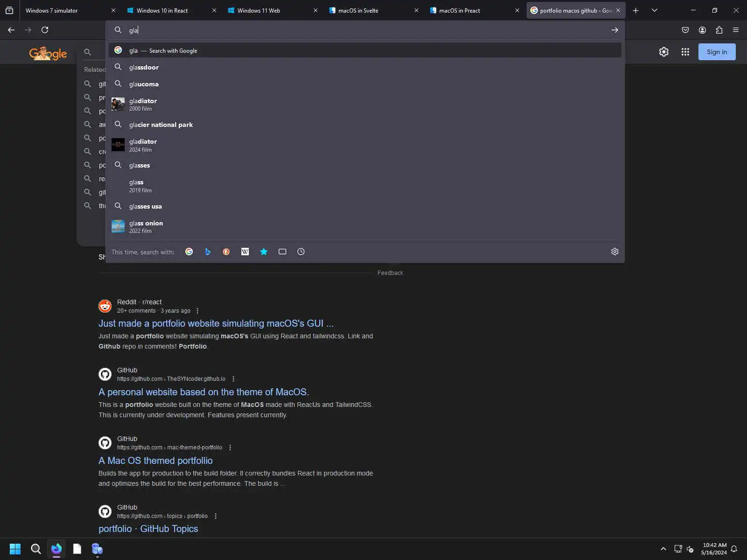
Task: Click the Google doodle logo
Action: [48, 53]
